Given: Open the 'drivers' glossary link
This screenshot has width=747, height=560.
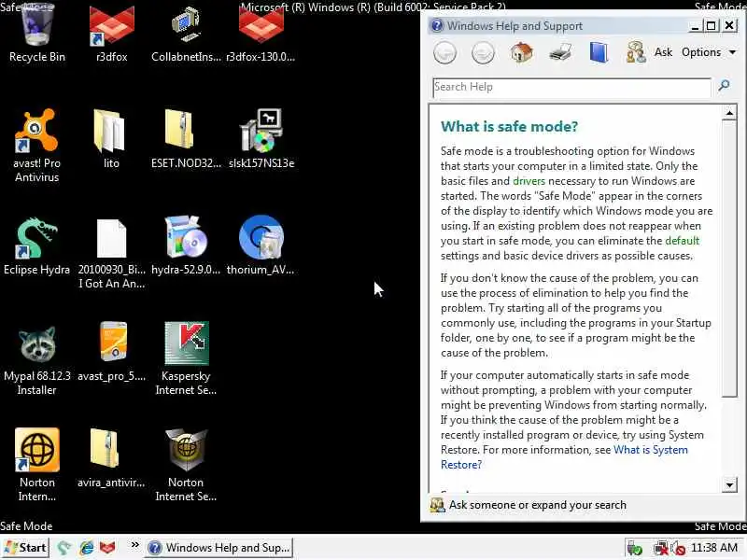Looking at the screenshot, I should click(x=529, y=181).
